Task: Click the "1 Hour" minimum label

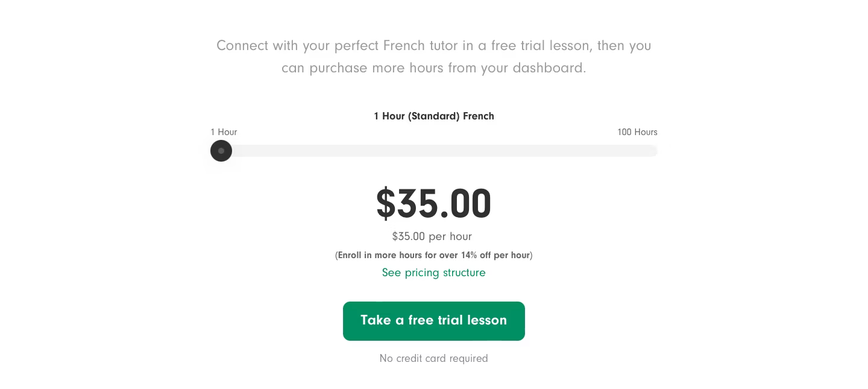Action: click(x=224, y=132)
